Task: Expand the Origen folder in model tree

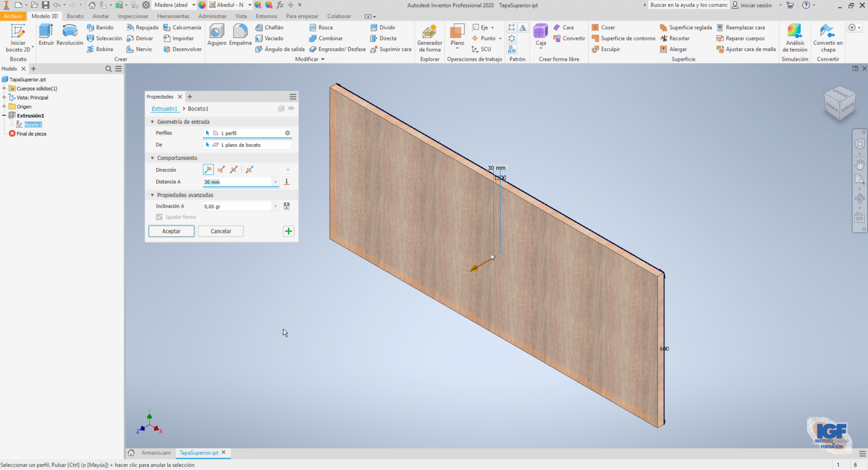Action: (x=4, y=107)
